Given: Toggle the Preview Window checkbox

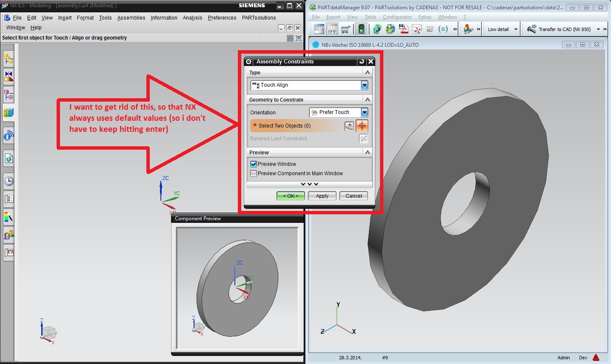Looking at the screenshot, I should [x=254, y=164].
